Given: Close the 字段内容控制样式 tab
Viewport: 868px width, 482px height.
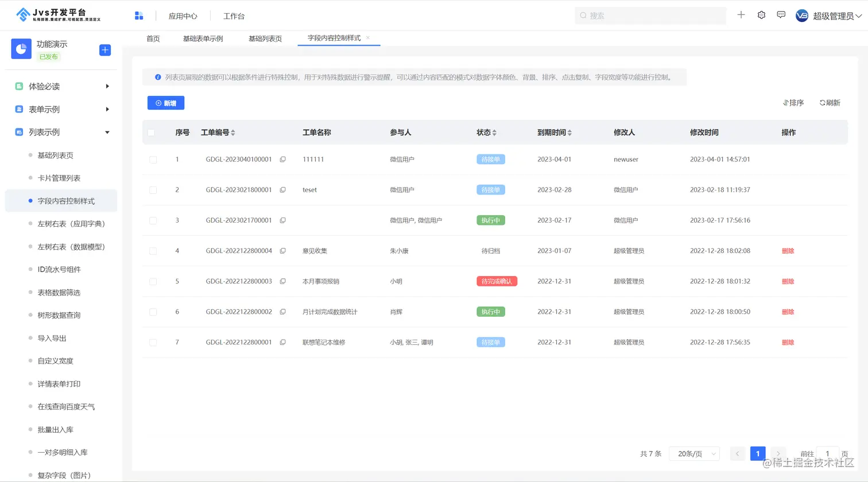Looking at the screenshot, I should [368, 38].
